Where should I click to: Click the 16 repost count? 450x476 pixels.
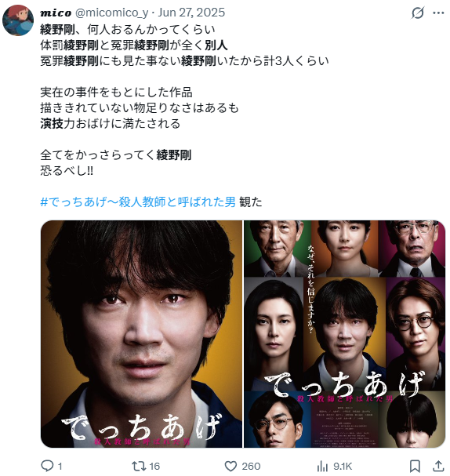[x=154, y=467]
